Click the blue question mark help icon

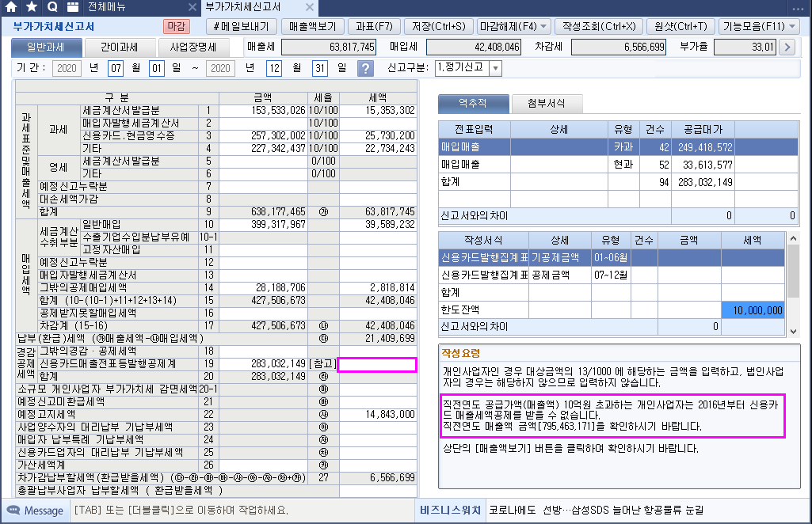365,68
